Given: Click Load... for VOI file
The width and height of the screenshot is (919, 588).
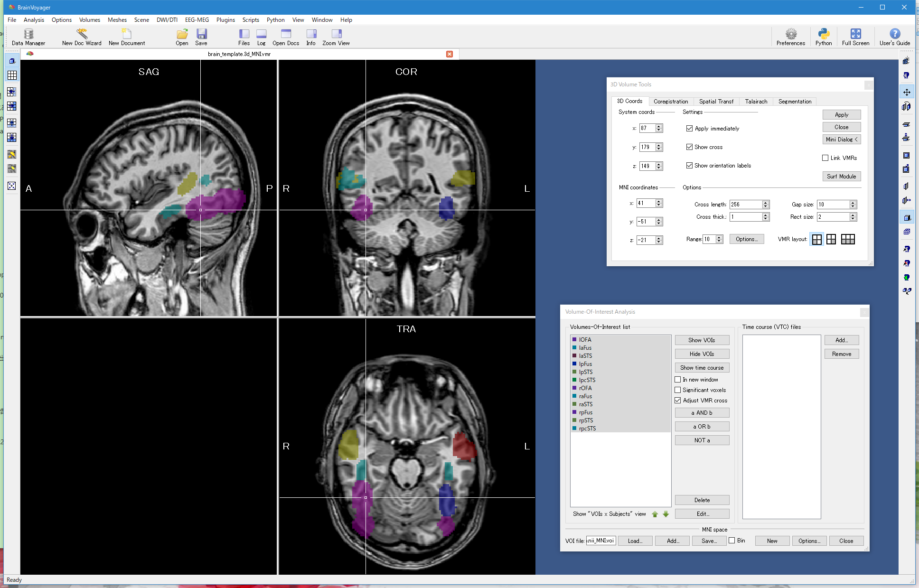Looking at the screenshot, I should pyautogui.click(x=635, y=541).
